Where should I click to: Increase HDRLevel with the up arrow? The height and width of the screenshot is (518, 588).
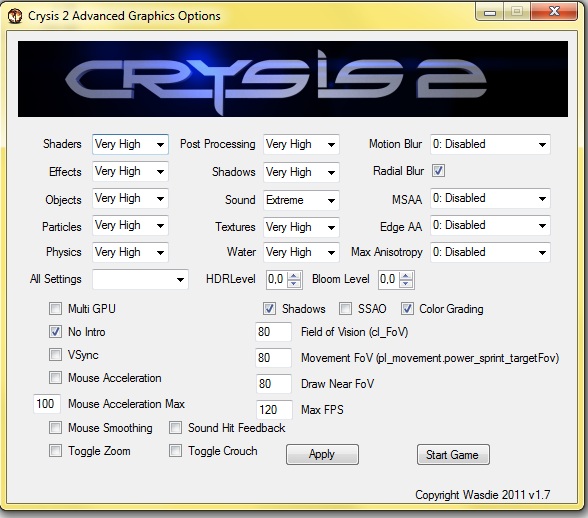(x=294, y=276)
